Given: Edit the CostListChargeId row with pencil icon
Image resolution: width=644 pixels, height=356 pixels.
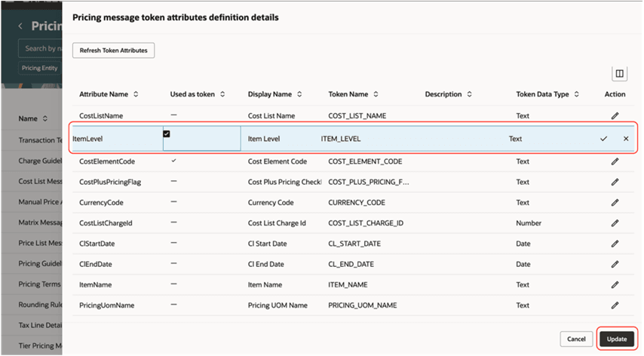Looking at the screenshot, I should [615, 223].
